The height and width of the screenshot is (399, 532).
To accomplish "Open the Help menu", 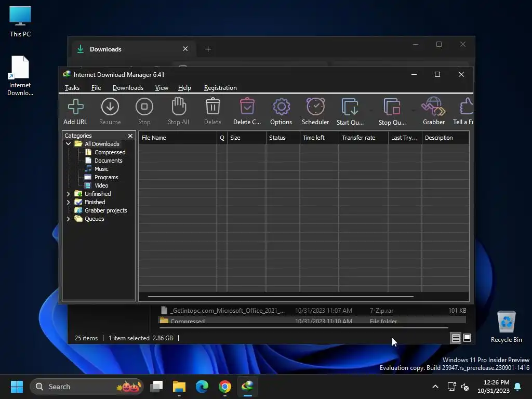I will (x=184, y=88).
